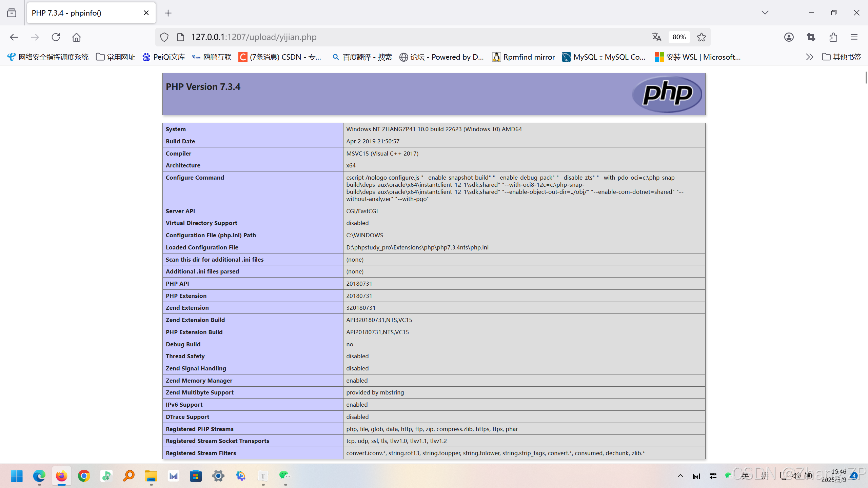Click the translate page icon
This screenshot has width=868, height=488.
657,37
